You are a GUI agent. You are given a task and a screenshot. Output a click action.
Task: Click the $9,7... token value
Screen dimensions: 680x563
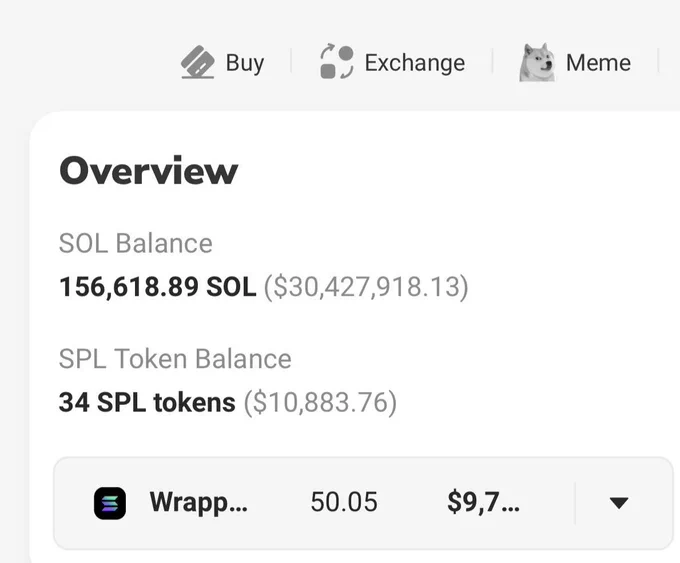tap(484, 502)
